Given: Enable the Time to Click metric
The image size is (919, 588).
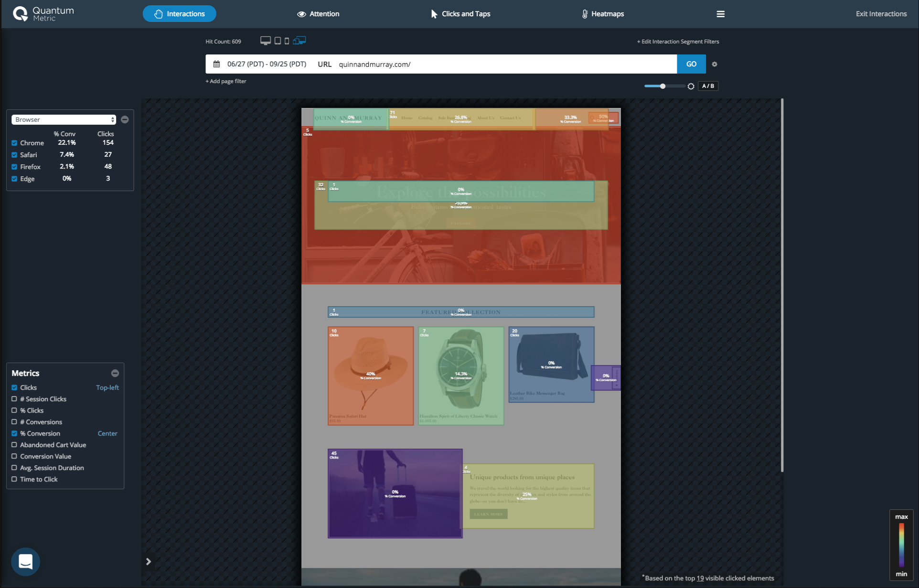Looking at the screenshot, I should click(14, 479).
